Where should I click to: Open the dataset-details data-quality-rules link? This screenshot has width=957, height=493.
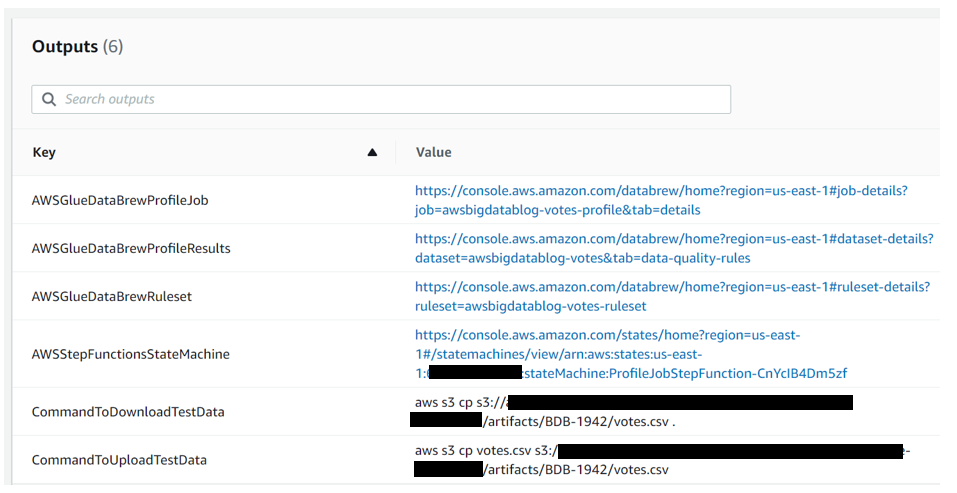click(x=674, y=248)
